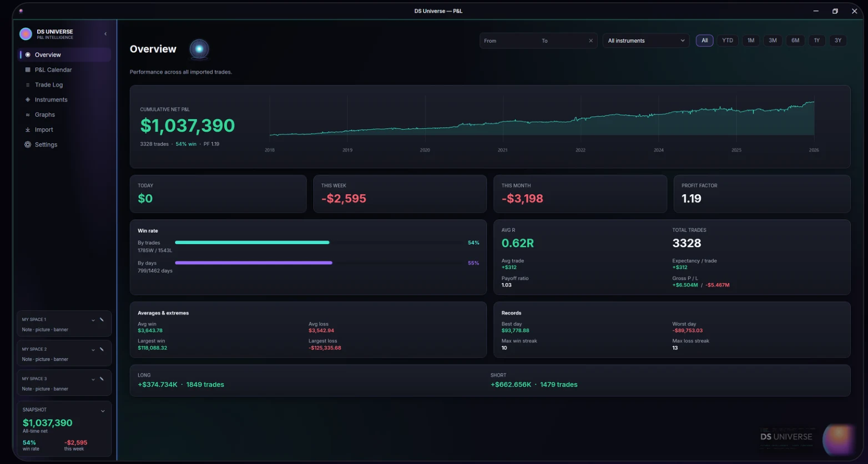This screenshot has width=868, height=464.
Task: Click the glowing orb beside Overview title
Action: coord(199,49)
